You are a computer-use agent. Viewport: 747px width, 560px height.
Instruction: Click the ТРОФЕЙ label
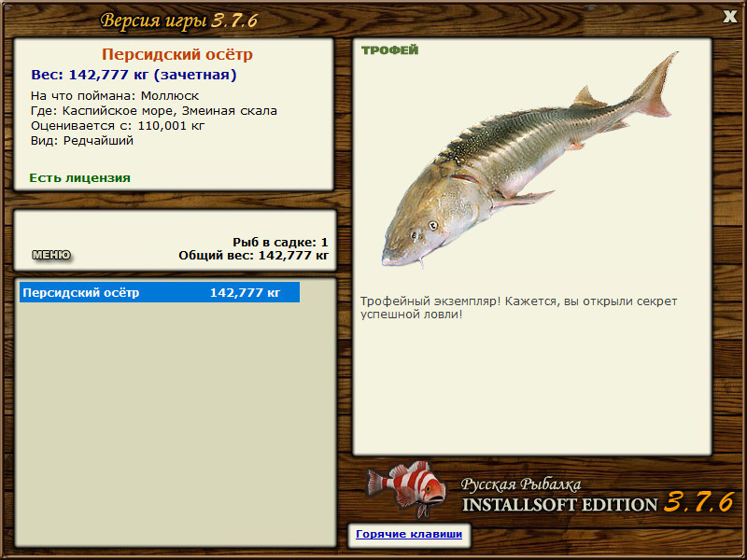pyautogui.click(x=389, y=50)
